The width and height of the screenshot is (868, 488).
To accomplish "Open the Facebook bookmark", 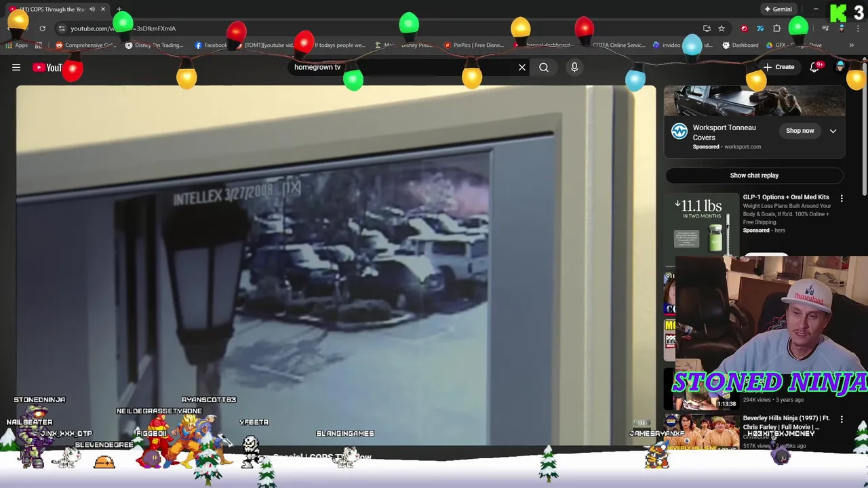I will [211, 45].
